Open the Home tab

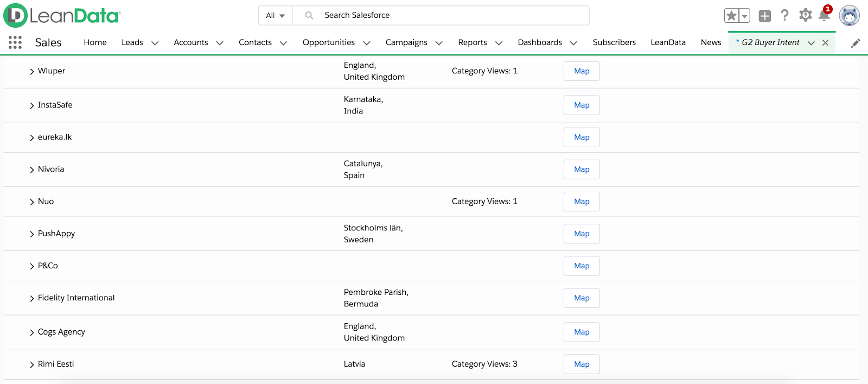pyautogui.click(x=95, y=42)
